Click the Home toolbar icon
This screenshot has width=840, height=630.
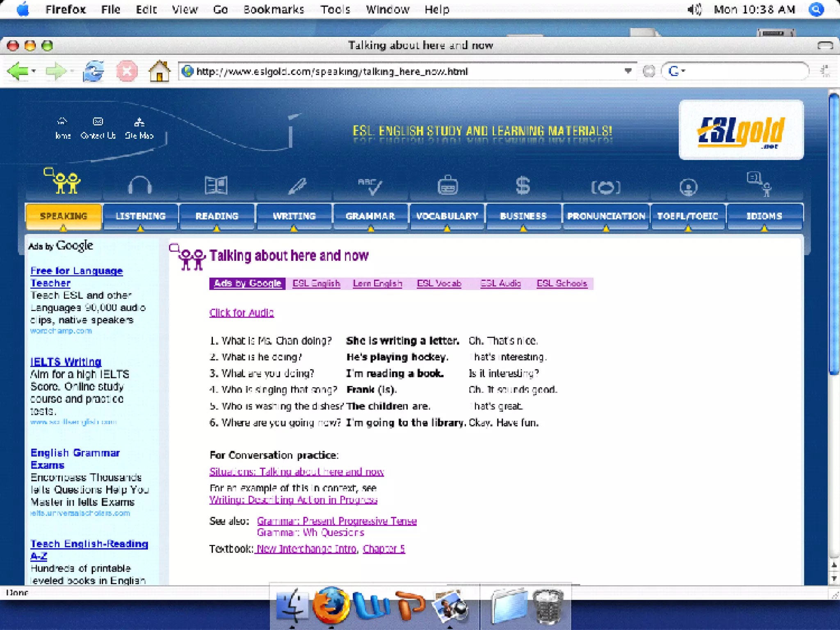(159, 71)
